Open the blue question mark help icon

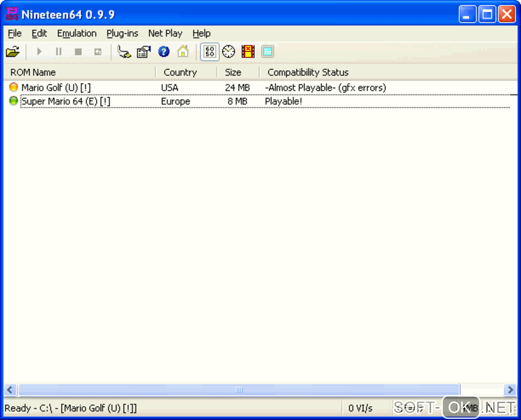coord(163,52)
